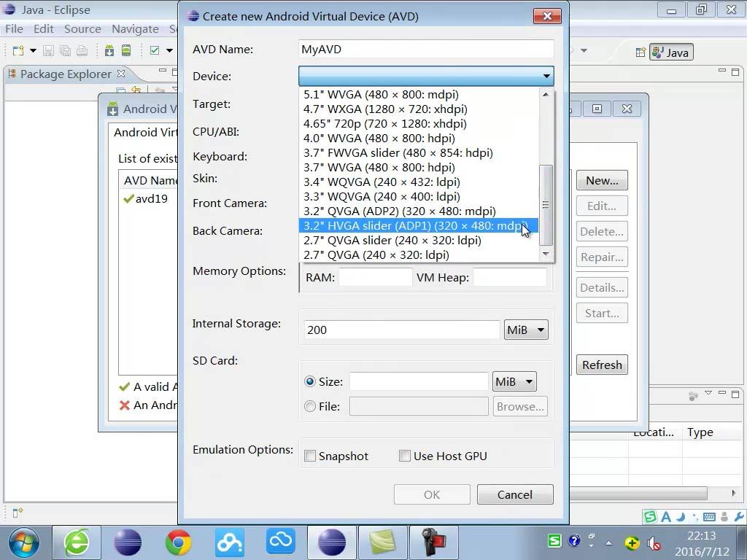Screen dimensions: 747x560
Task: Click the OK button in Create AVD dialog
Action: (432, 494)
